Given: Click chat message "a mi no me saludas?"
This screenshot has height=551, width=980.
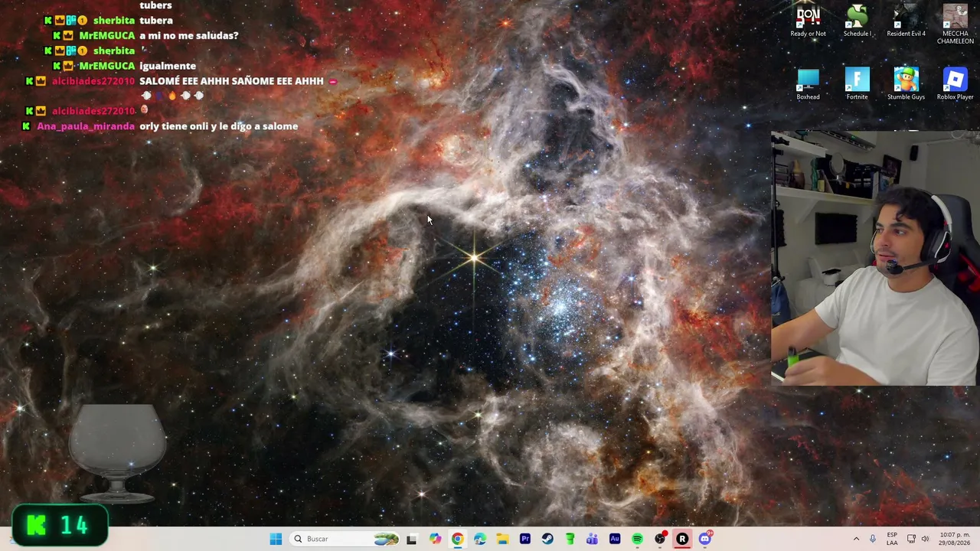Looking at the screenshot, I should click(188, 35).
